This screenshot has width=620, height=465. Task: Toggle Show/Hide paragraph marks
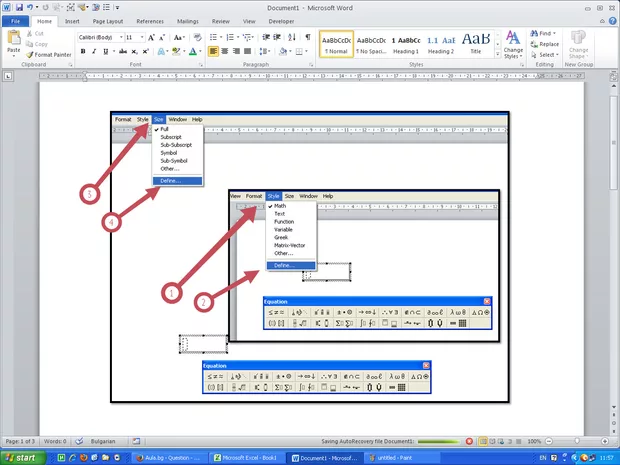point(308,37)
